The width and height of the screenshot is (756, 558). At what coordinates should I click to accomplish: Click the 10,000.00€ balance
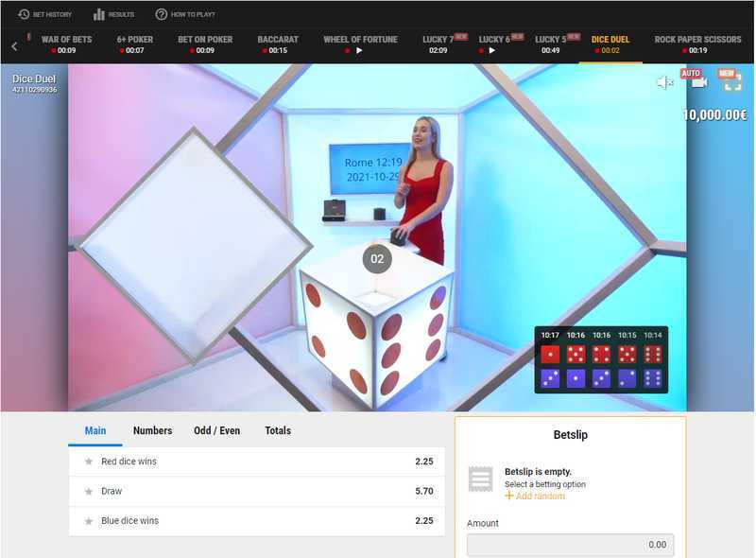click(x=715, y=114)
